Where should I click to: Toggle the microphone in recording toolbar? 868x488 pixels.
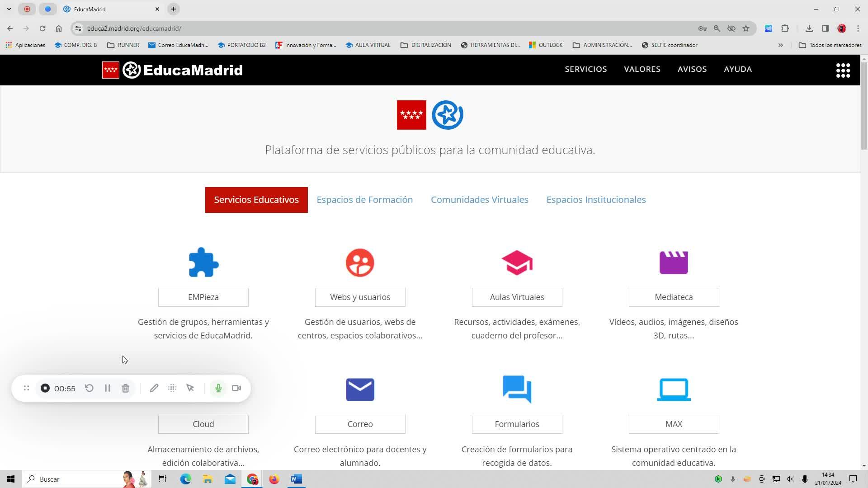218,388
